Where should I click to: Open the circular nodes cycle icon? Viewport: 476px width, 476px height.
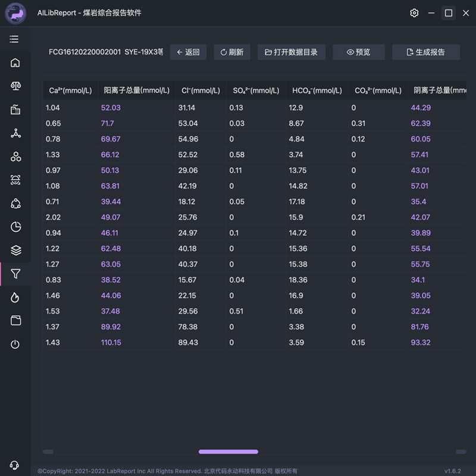pos(15,203)
